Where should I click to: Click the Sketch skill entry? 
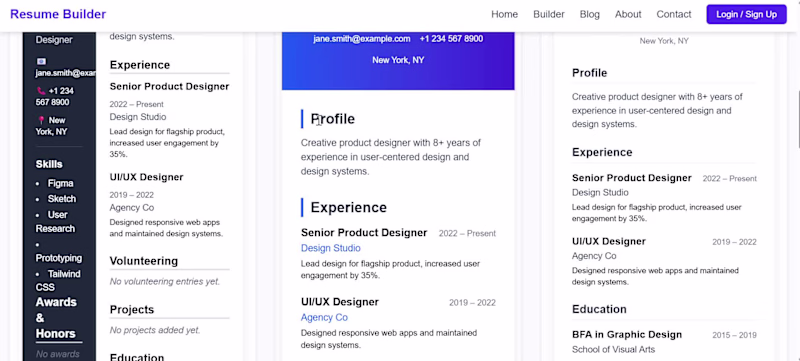[62, 199]
